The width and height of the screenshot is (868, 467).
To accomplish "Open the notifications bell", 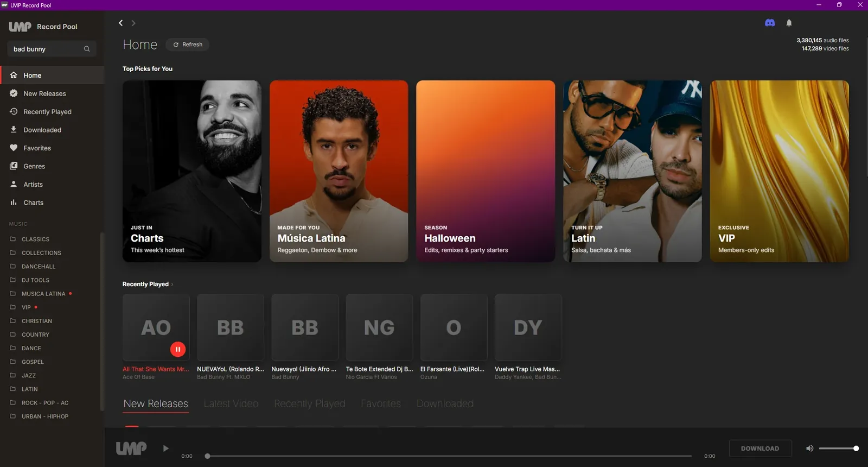I will coord(789,23).
